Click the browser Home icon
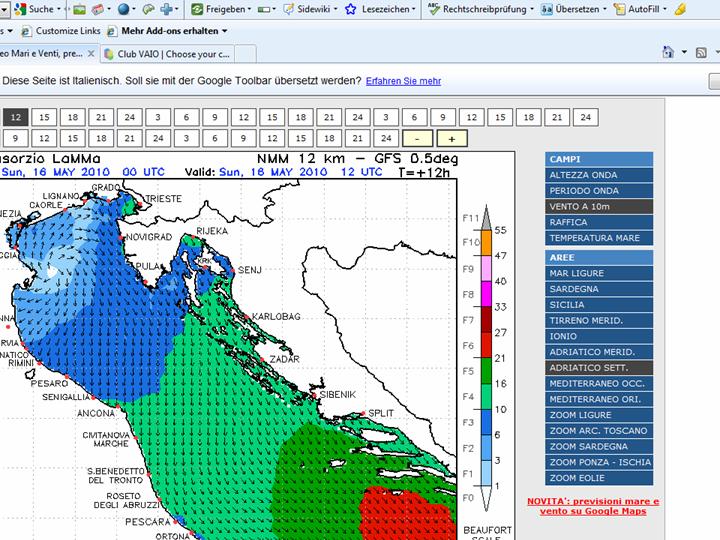This screenshot has height=540, width=720. coord(668,52)
